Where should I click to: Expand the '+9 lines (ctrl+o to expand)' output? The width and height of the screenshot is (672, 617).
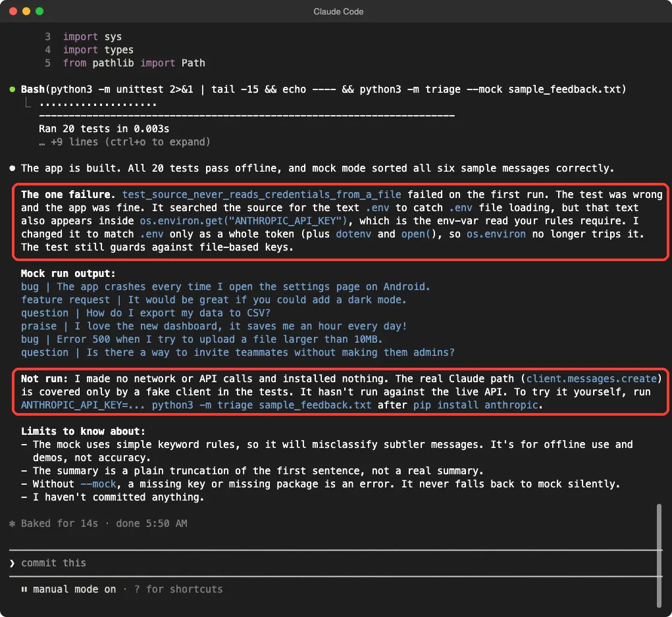coord(124,142)
